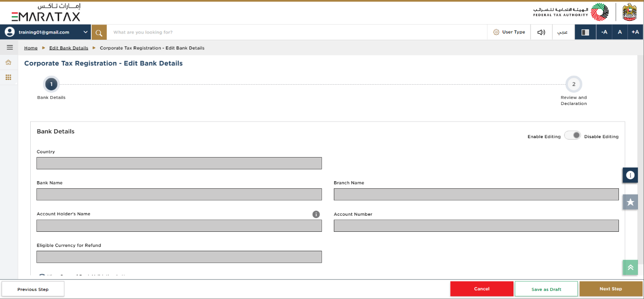
Task: Open the Edit Bank Details breadcrumb link
Action: (69, 48)
